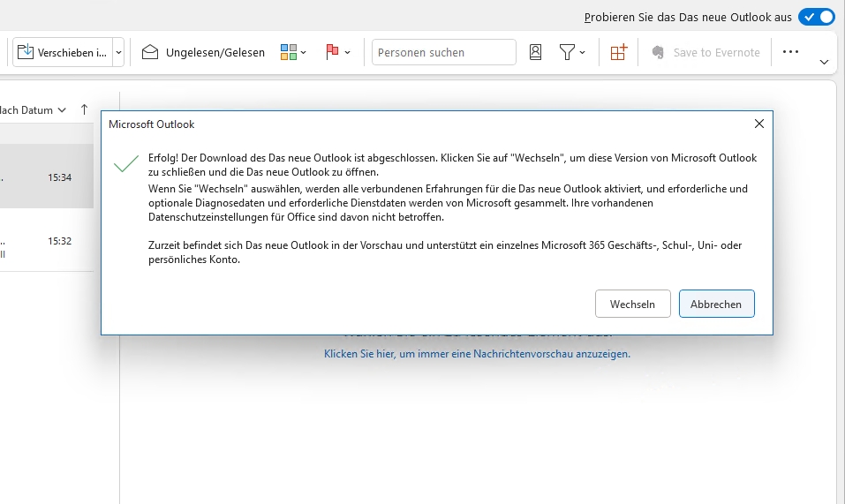
Task: Open the Nach Datum sort dropdown
Action: pyautogui.click(x=33, y=109)
